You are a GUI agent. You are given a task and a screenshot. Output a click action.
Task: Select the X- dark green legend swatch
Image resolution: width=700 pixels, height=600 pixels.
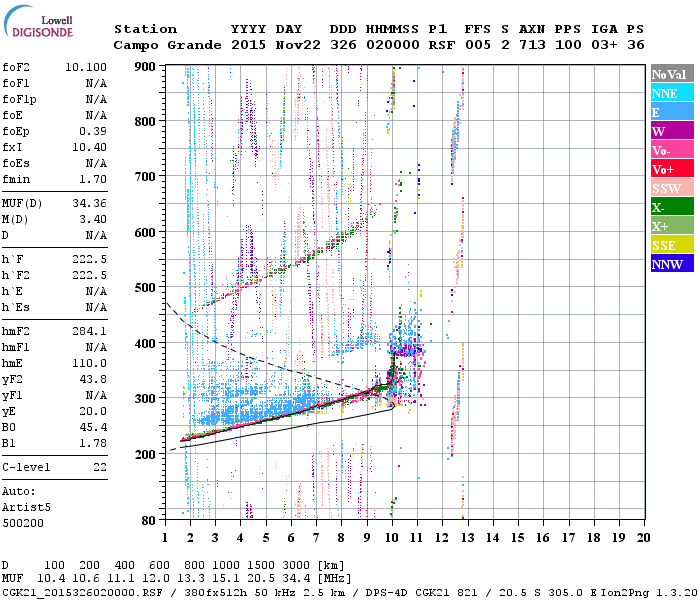click(672, 206)
